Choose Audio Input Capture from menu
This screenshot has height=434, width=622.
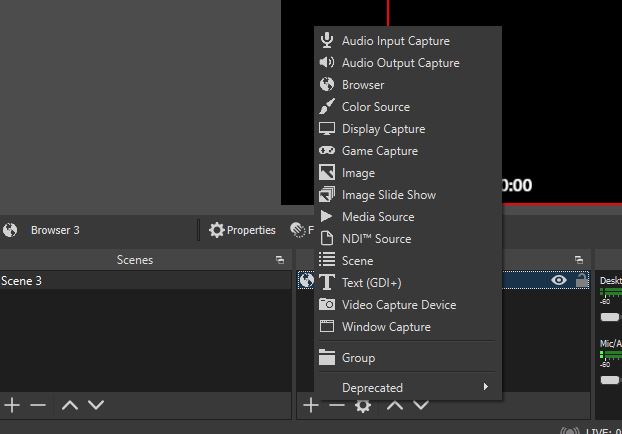(408, 40)
